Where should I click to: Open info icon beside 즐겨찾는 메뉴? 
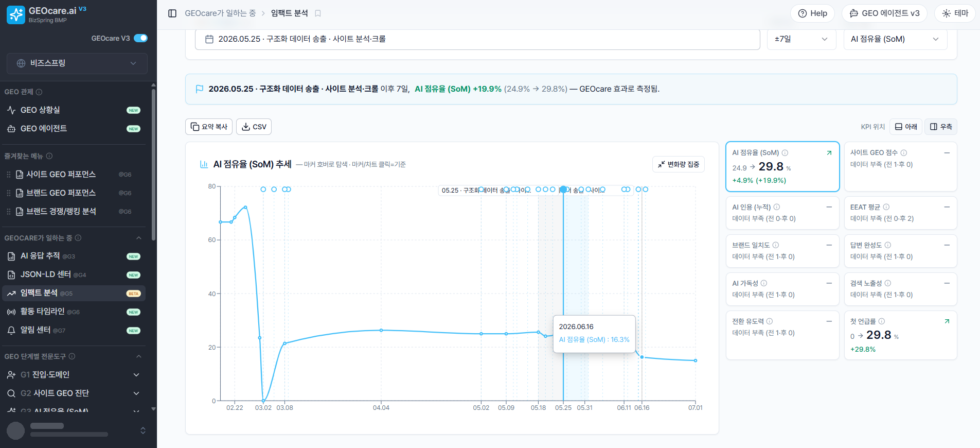49,156
